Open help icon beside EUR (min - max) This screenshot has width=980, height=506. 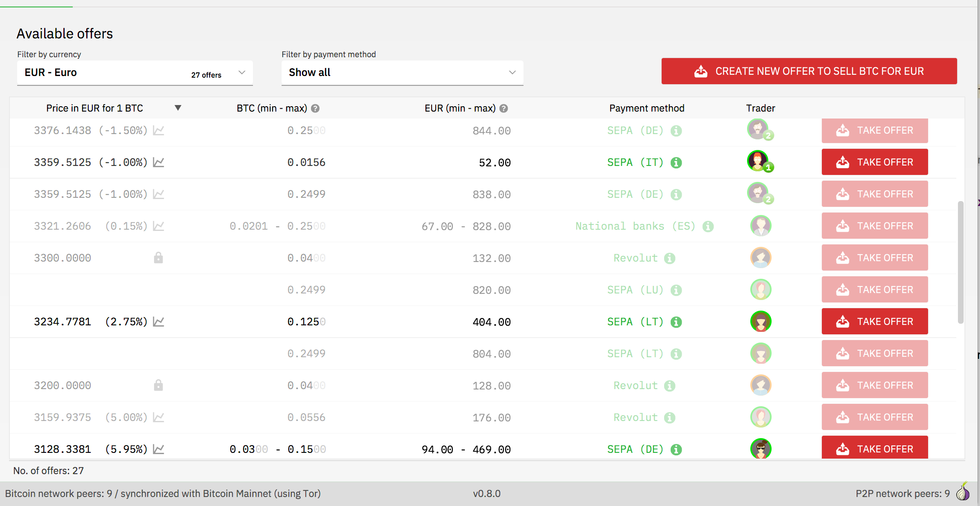[x=504, y=108]
